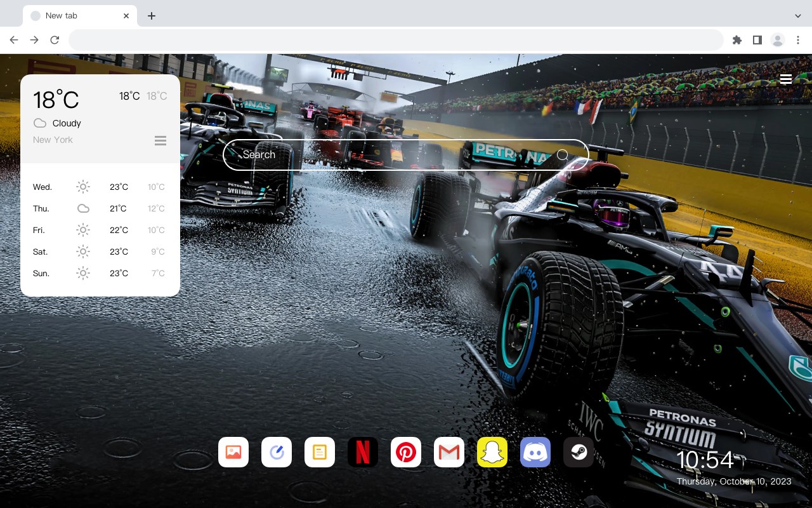Open the Gmail shortcut

click(449, 452)
